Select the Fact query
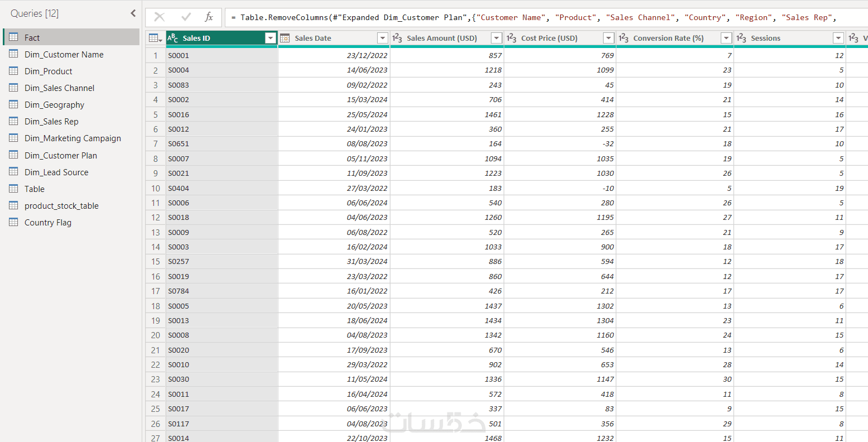 click(71, 37)
